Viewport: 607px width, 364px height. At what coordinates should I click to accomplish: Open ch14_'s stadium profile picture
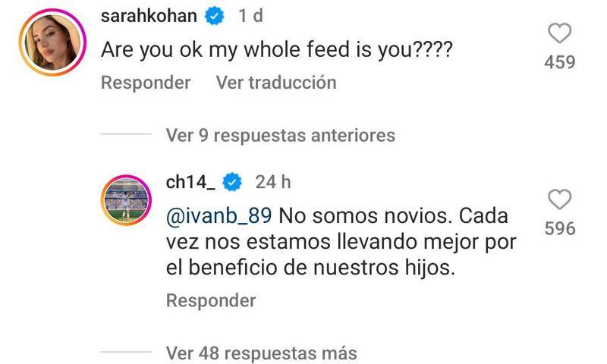click(125, 201)
